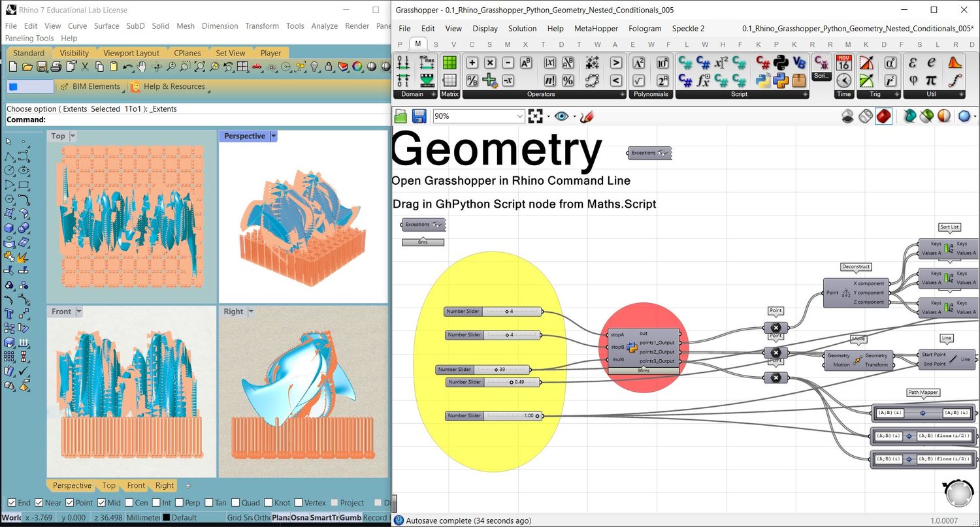980x527 pixels.
Task: Click the Rhino New file icon
Action: (13, 67)
